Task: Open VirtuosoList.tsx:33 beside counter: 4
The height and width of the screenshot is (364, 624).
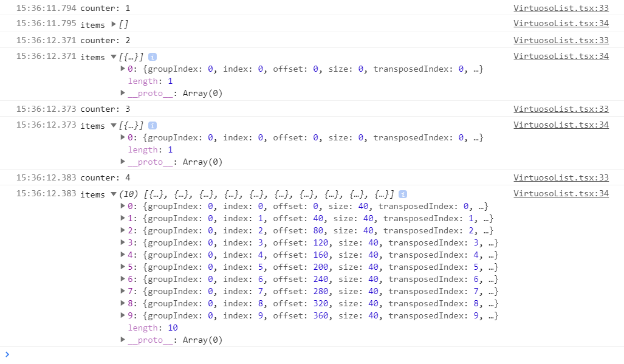Action: [x=560, y=177]
